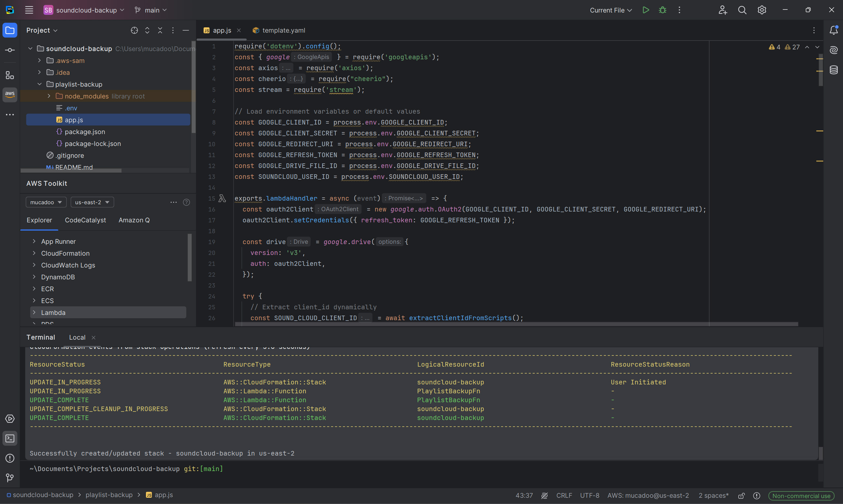Click the Lambda gutter icon on line 15
Screen dimensions: 843x504
pos(222,198)
